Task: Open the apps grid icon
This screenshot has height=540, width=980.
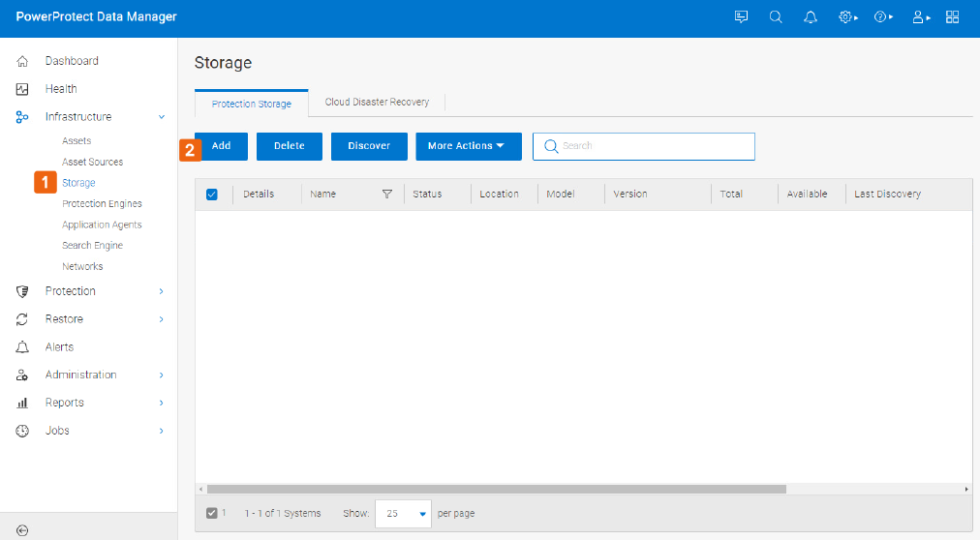Action: pos(953,17)
